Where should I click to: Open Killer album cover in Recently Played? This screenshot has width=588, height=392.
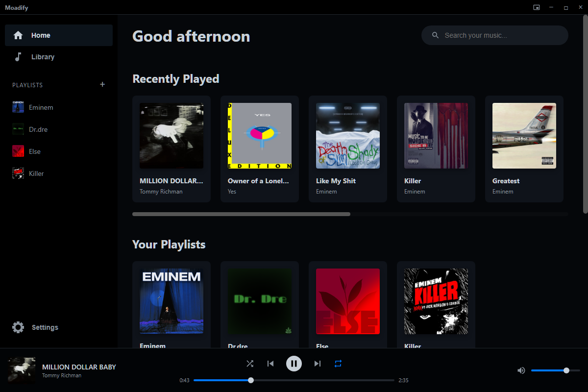[x=436, y=136]
